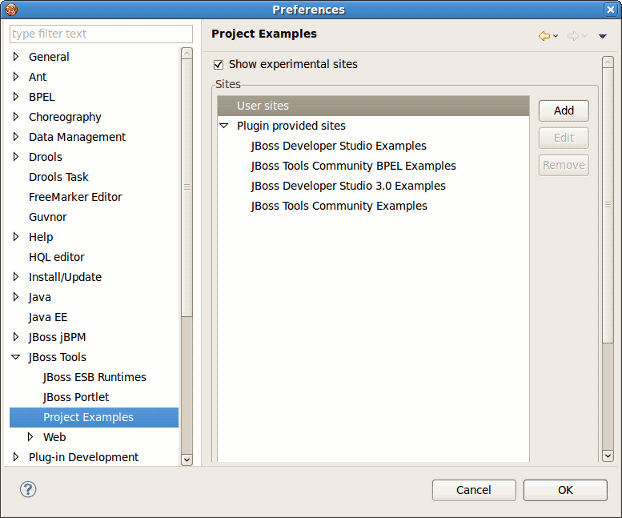Viewport: 622px width, 518px height.
Task: Close the Preferences dialog window
Action: (x=610, y=10)
